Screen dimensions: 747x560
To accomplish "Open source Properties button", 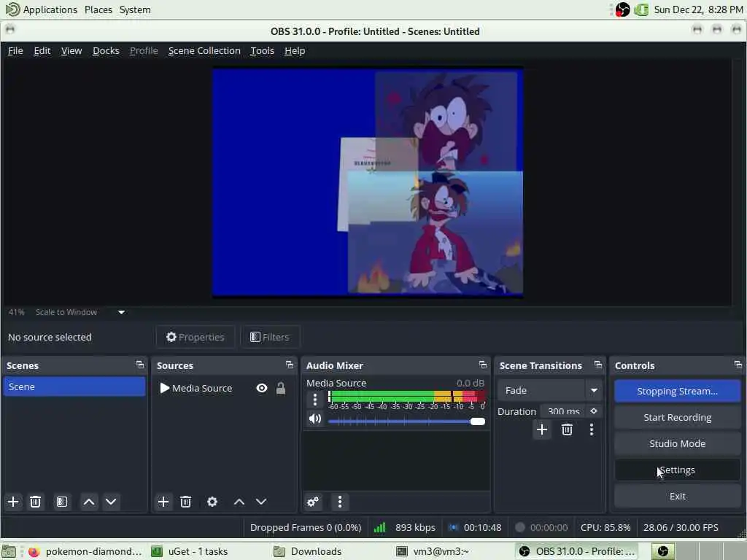I will [x=196, y=337].
